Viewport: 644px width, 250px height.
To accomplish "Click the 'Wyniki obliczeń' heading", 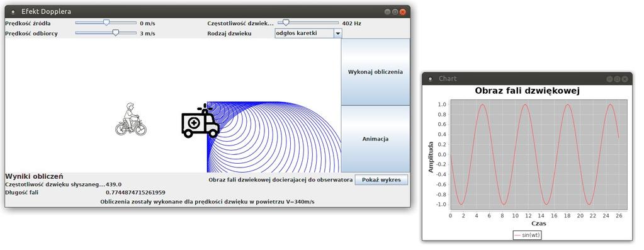I will [34, 176].
